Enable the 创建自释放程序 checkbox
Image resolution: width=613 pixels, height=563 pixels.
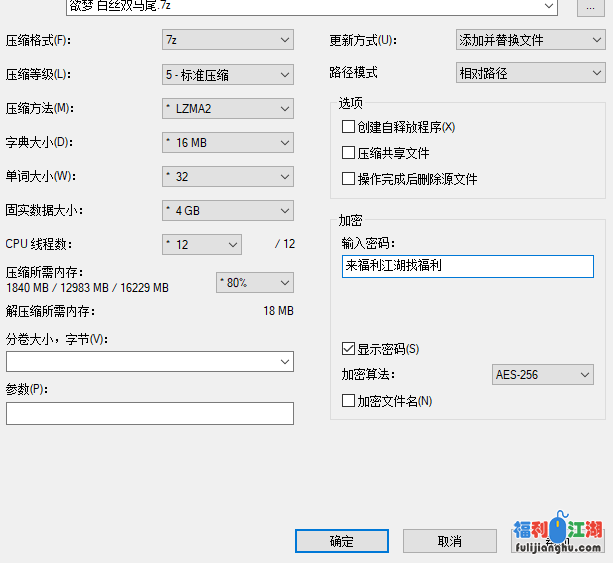[348, 127]
